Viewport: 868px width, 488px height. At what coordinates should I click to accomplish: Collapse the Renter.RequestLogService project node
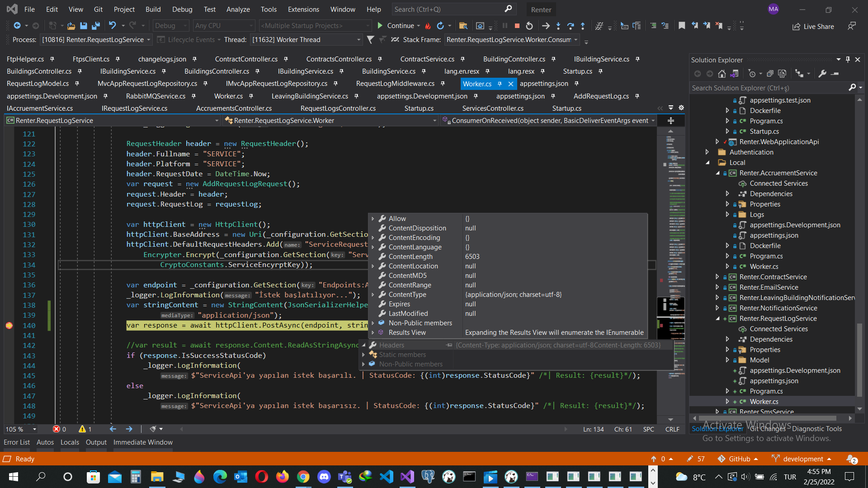(x=718, y=319)
